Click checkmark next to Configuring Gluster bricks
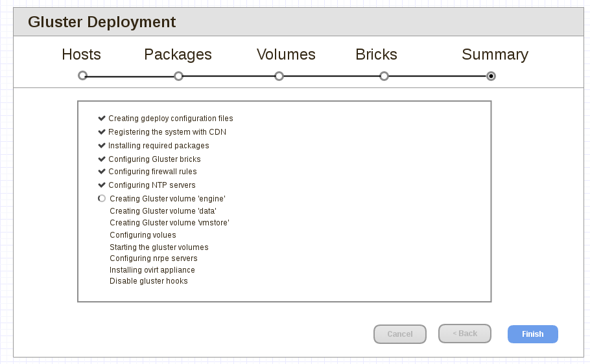Screen dimensions: 590x364 [102, 159]
